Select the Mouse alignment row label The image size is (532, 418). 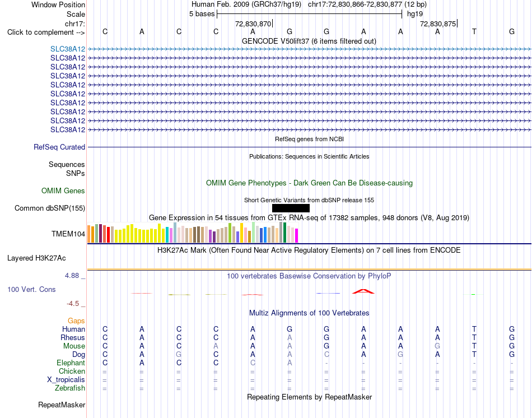(74, 346)
